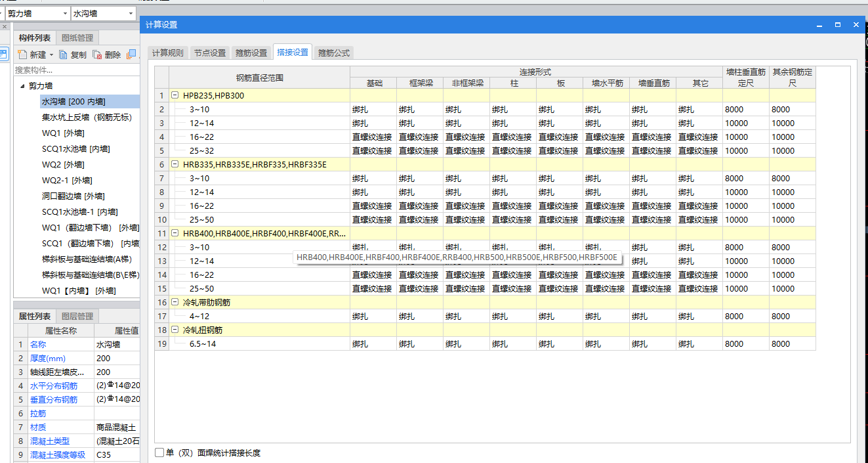Click the 搜索构件 search field
Viewport: 868px width, 463px height.
tap(76, 70)
